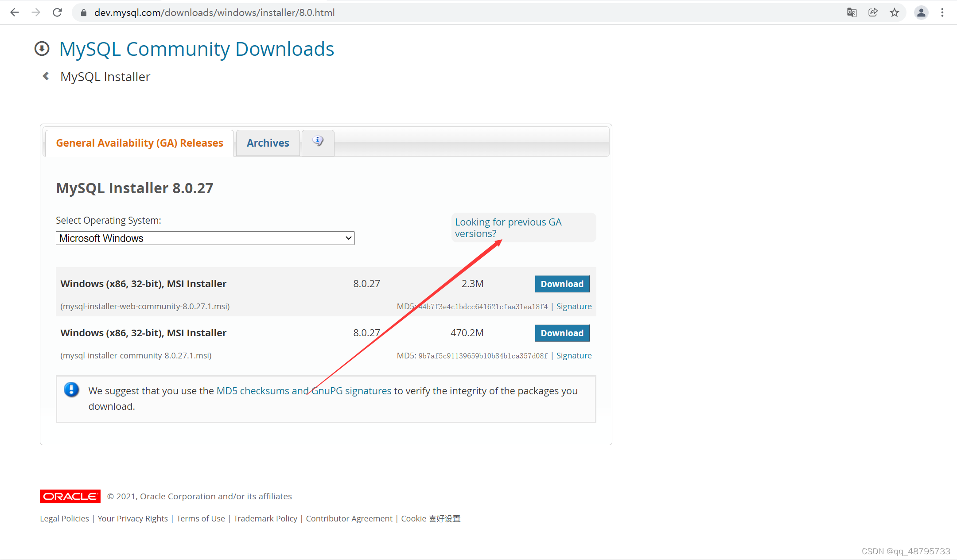The width and height of the screenshot is (957, 560).
Task: Click the share page icon
Action: click(873, 12)
